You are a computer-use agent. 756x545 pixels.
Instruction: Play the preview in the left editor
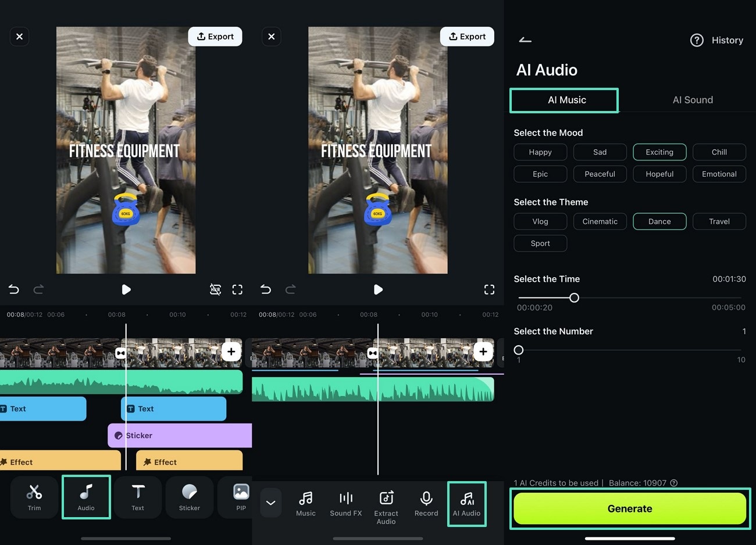(126, 289)
